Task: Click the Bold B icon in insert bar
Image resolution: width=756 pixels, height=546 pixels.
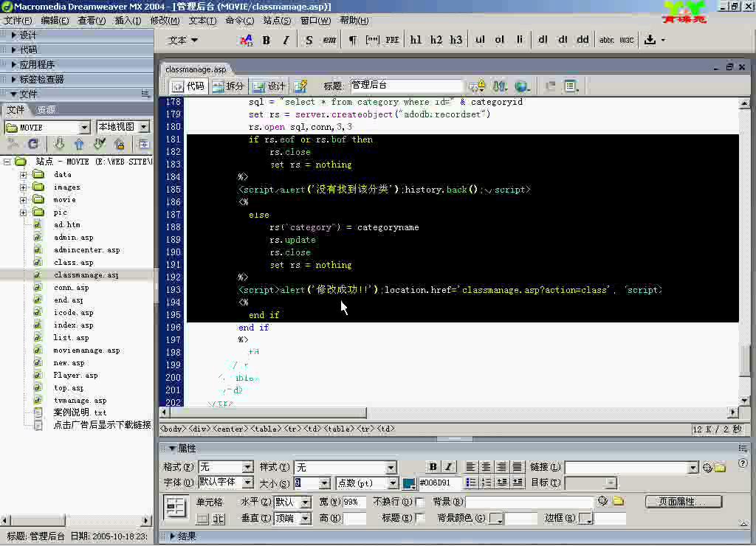Action: 266,41
